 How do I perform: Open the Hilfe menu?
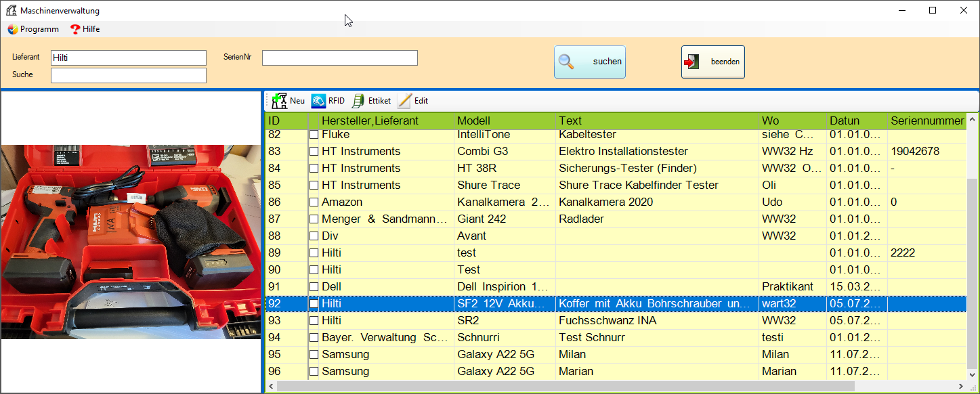pos(85,29)
